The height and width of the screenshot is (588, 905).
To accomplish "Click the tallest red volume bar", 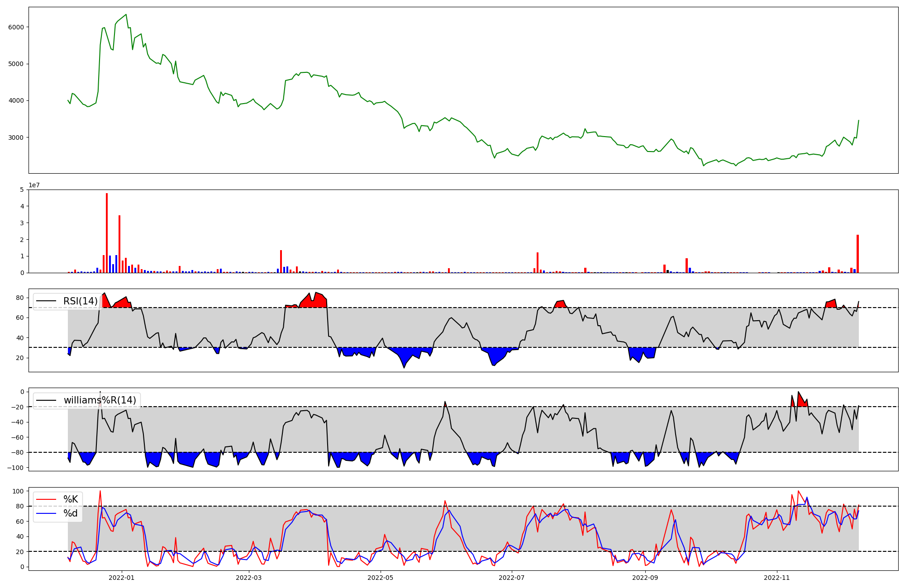I will [107, 233].
